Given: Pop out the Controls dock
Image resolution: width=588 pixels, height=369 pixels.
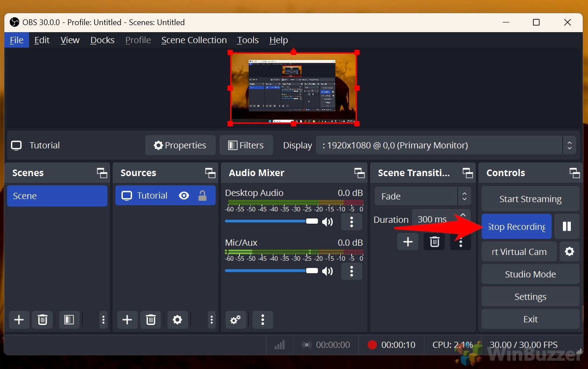Looking at the screenshot, I should (x=574, y=173).
